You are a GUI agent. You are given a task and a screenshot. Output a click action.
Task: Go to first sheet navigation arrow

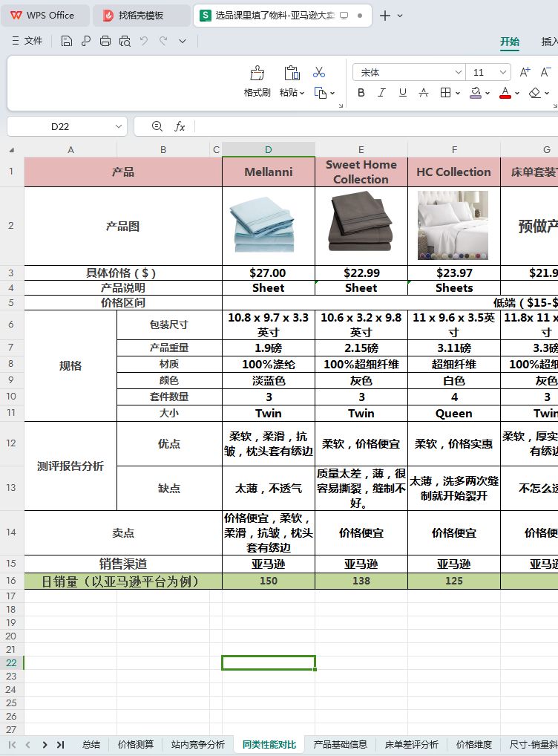coord(13,744)
